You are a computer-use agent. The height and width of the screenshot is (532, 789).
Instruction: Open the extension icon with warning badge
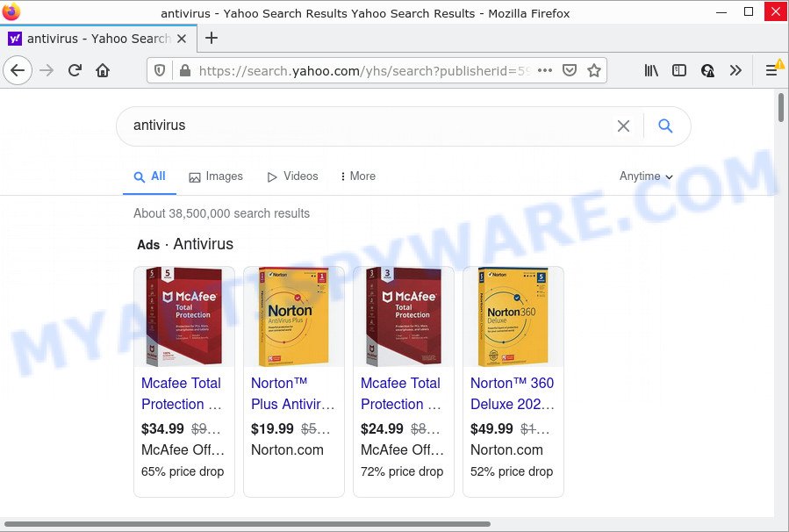point(707,70)
